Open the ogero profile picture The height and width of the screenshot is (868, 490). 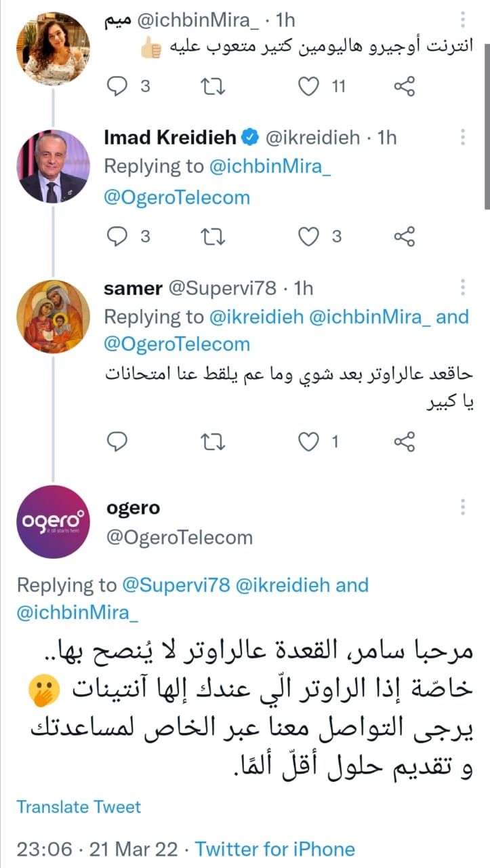pos(53,523)
